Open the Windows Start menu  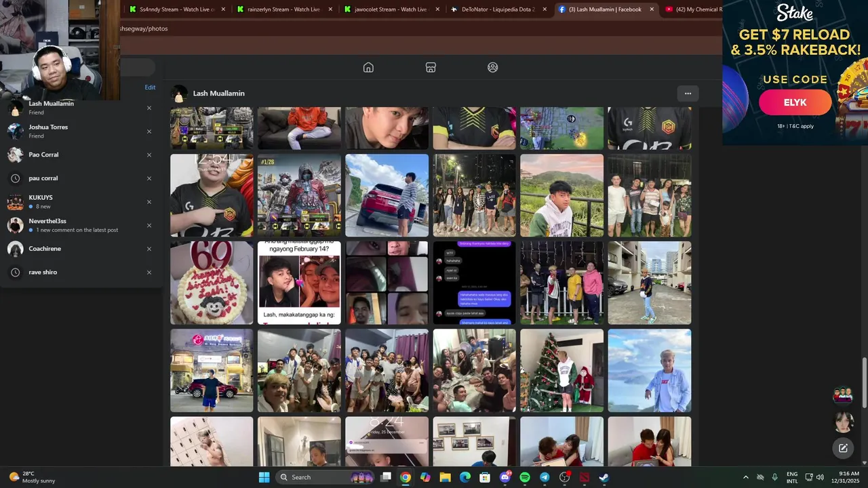click(264, 477)
